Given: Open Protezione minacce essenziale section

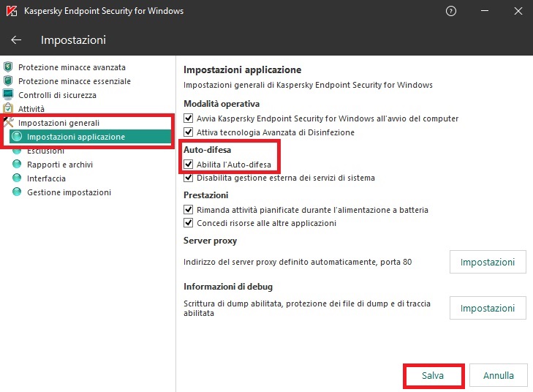Looking at the screenshot, I should pos(75,81).
